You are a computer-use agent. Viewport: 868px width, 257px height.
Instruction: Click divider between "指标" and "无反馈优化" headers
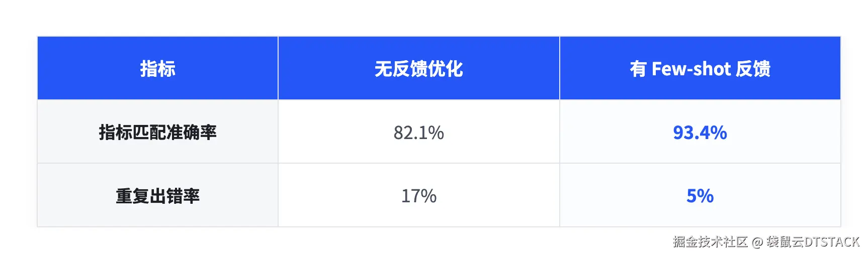coord(278,69)
